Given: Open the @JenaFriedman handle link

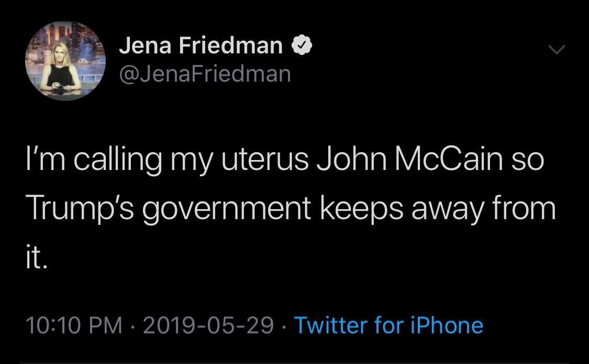Looking at the screenshot, I should coord(205,74).
